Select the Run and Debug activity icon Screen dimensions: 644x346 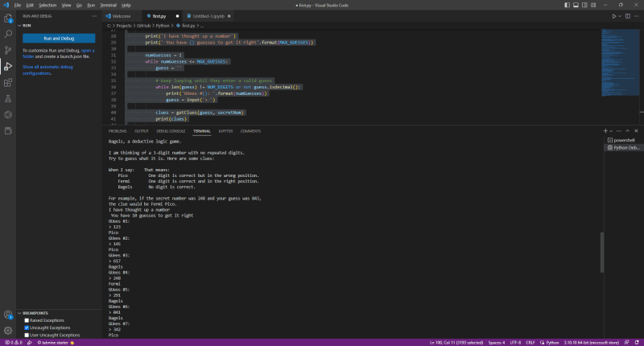click(8, 66)
